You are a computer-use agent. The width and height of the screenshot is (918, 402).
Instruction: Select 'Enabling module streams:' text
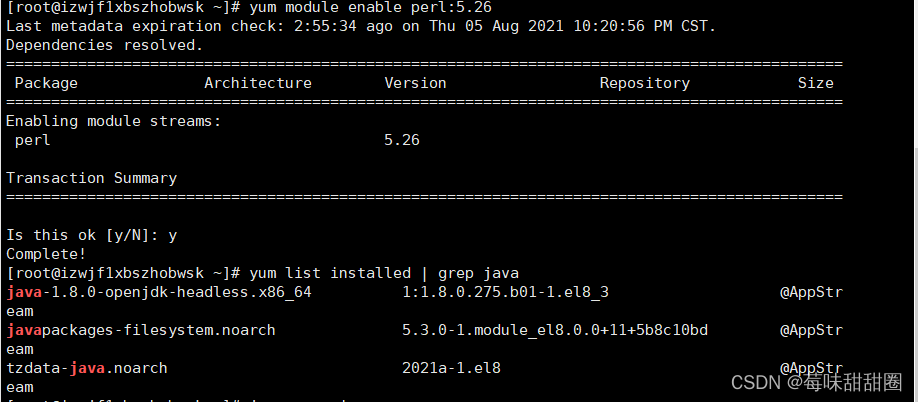[x=114, y=122]
